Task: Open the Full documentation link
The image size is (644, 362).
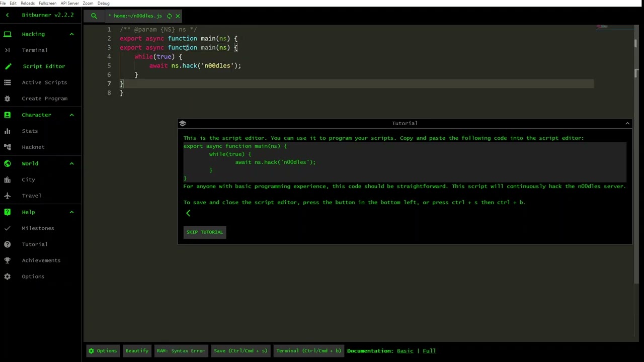Action: pos(429,351)
